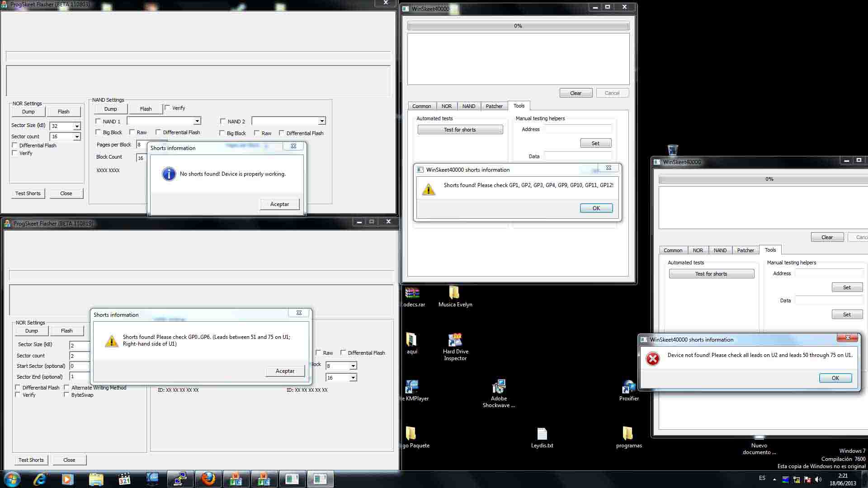Screen dimensions: 868x488
Task: Check the Verify box beside NAND Flash
Action: coord(168,108)
